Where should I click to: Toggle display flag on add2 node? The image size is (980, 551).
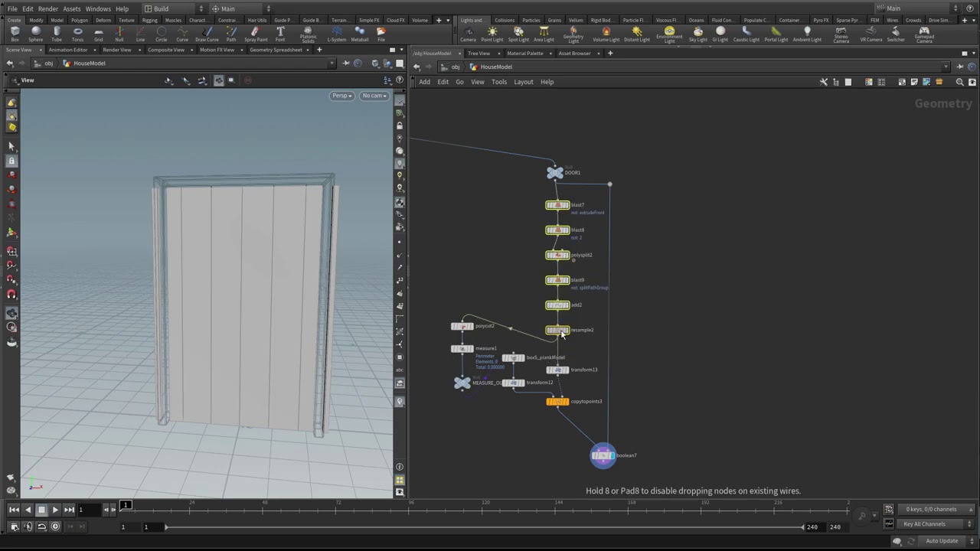[x=566, y=305]
